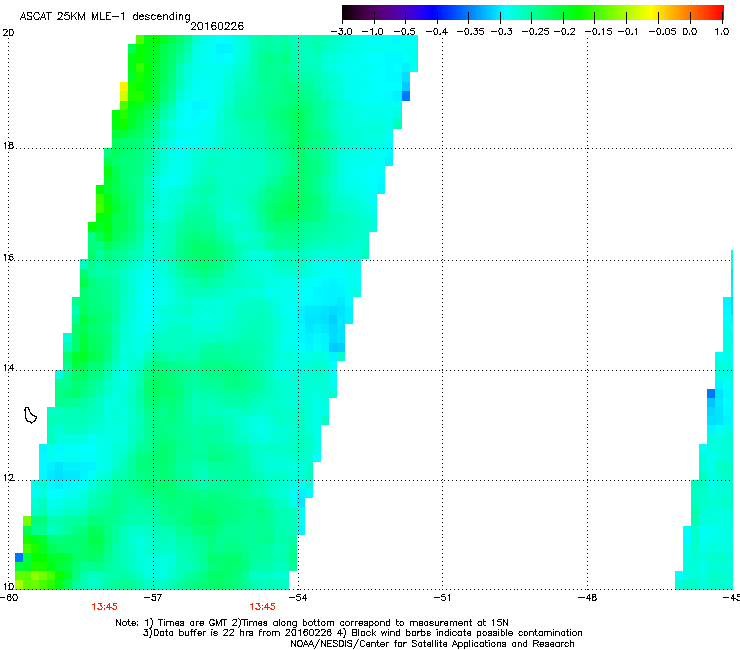Select the date label '20160226' under the title

tap(217, 26)
